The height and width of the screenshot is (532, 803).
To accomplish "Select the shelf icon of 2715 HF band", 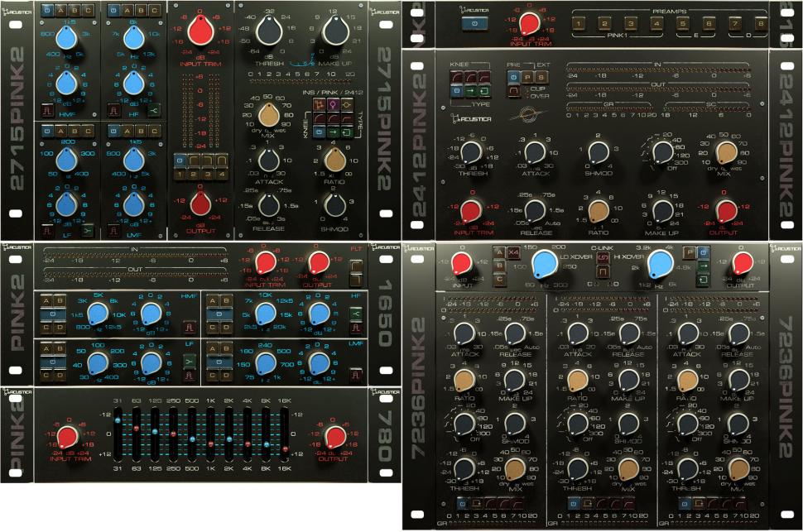I will [x=154, y=109].
